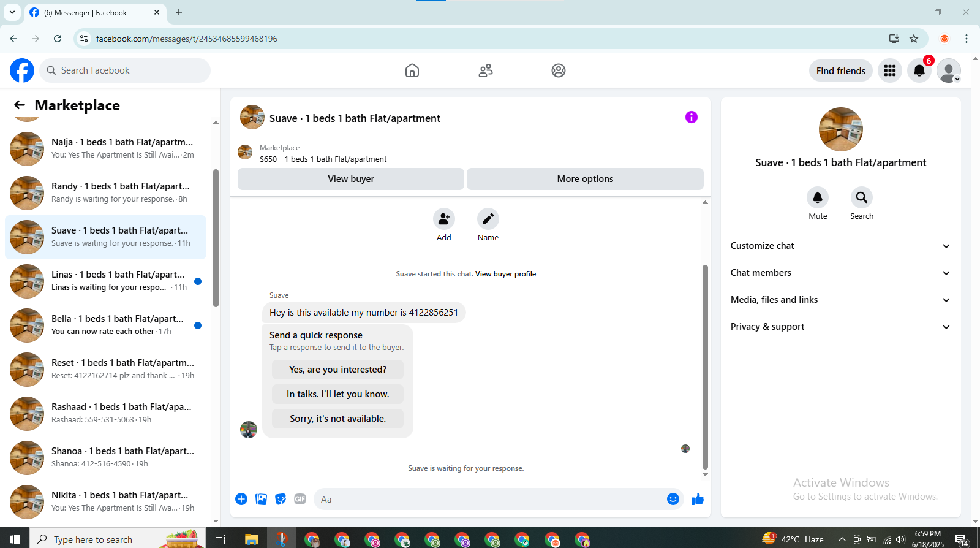This screenshot has height=548, width=980.
Task: Open the notifications bell icon
Action: coord(919,70)
